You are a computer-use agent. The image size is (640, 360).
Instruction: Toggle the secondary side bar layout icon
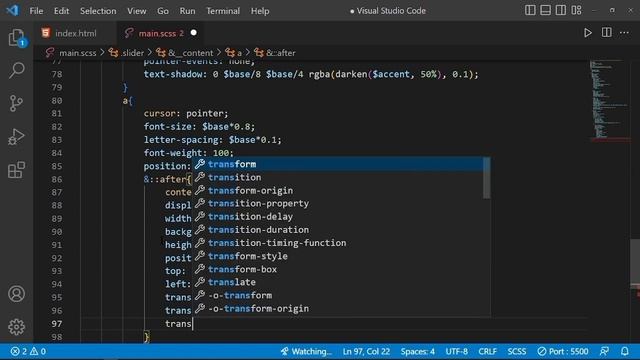(x=561, y=10)
